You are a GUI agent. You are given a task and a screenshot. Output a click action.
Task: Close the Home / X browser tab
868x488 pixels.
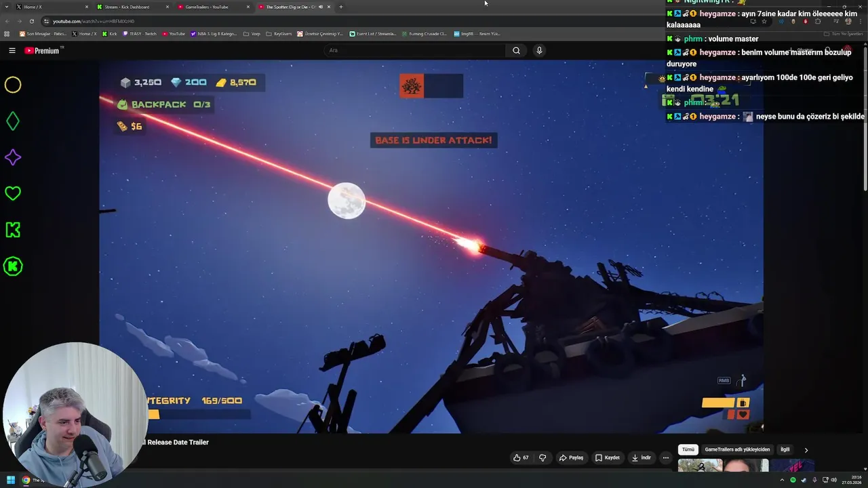[x=87, y=7]
